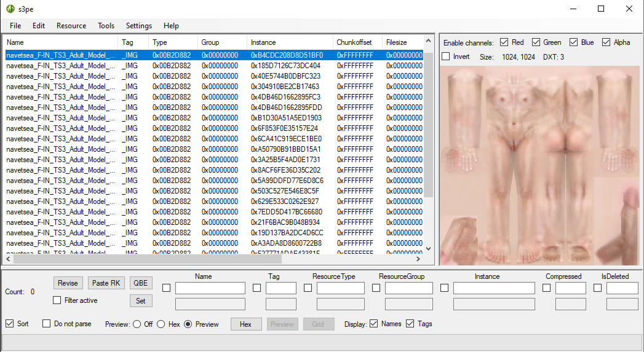Click the resource list scroll down arrow

[428, 249]
